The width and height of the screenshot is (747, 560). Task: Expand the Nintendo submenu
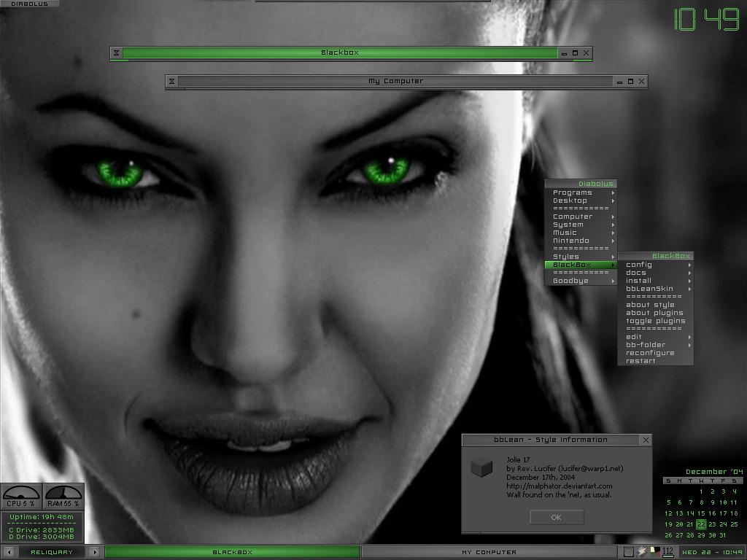581,241
